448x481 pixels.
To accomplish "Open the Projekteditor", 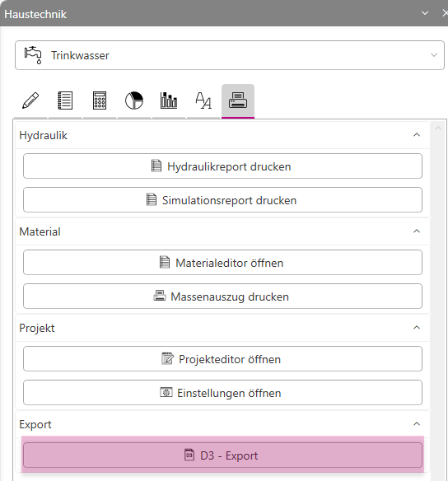I will click(222, 358).
